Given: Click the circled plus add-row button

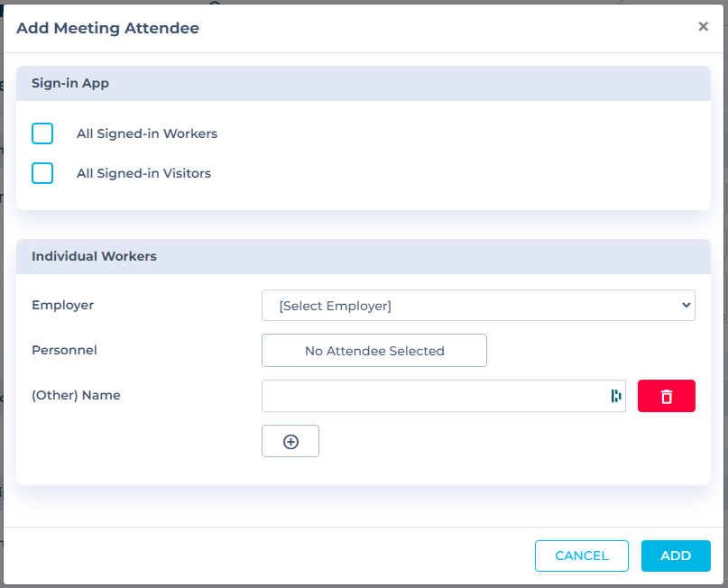Looking at the screenshot, I should (x=290, y=441).
